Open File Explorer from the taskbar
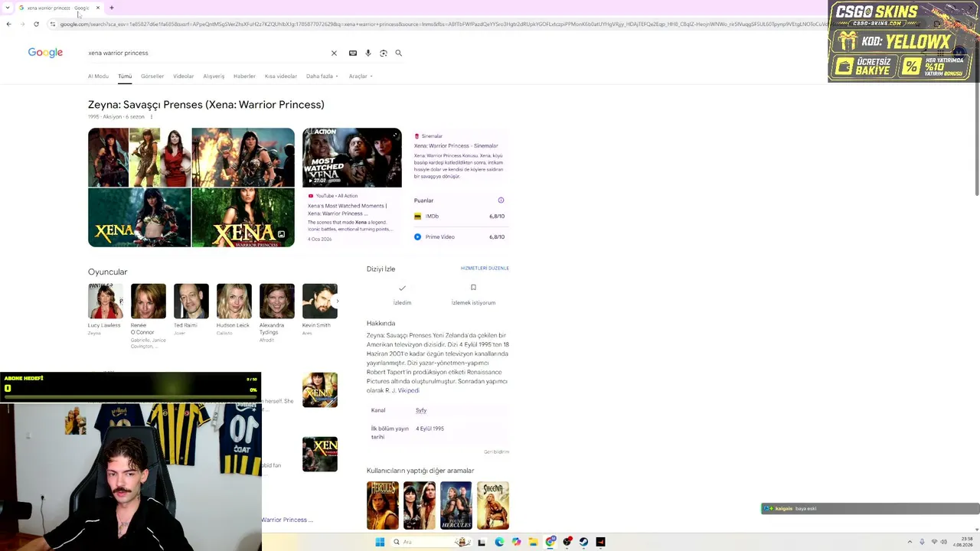The height and width of the screenshot is (551, 980). click(533, 542)
